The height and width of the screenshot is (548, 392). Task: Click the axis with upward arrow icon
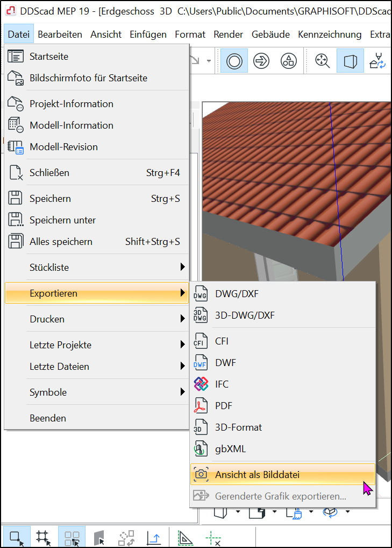coord(154,538)
